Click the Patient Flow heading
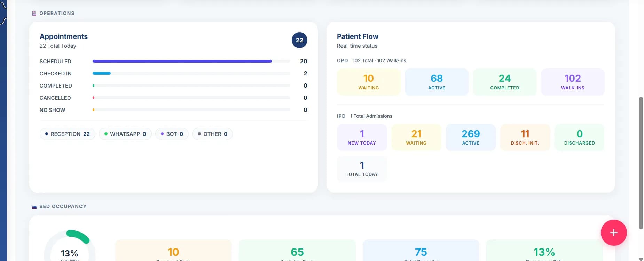This screenshot has height=261, width=644. click(x=358, y=36)
